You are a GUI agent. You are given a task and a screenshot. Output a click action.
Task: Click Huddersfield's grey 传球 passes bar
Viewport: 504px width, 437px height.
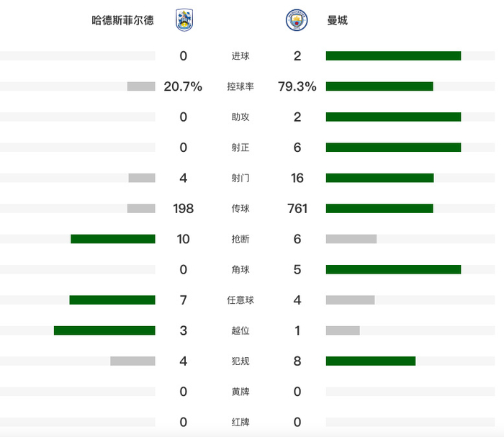141,209
